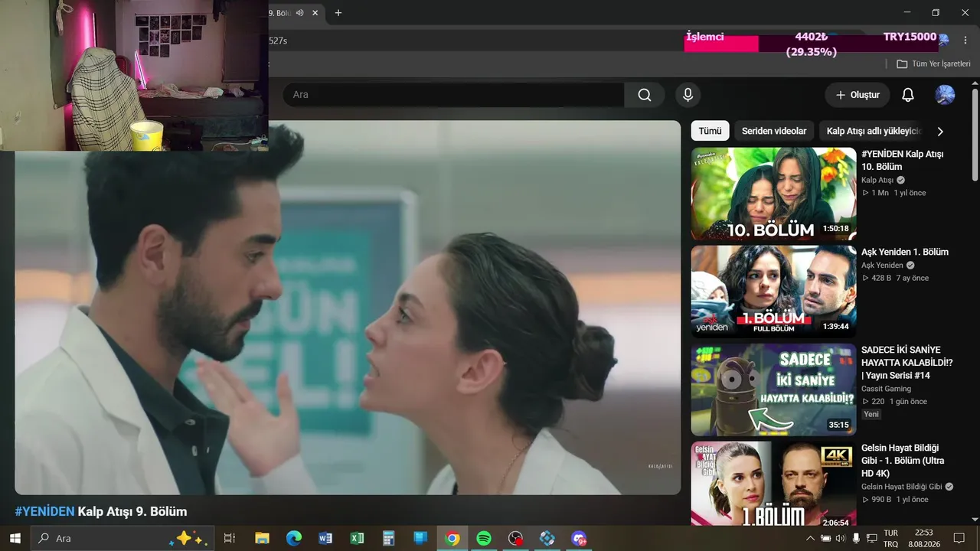980x551 pixels.
Task: Select the Seriden videolar filter chip
Action: pos(774,131)
